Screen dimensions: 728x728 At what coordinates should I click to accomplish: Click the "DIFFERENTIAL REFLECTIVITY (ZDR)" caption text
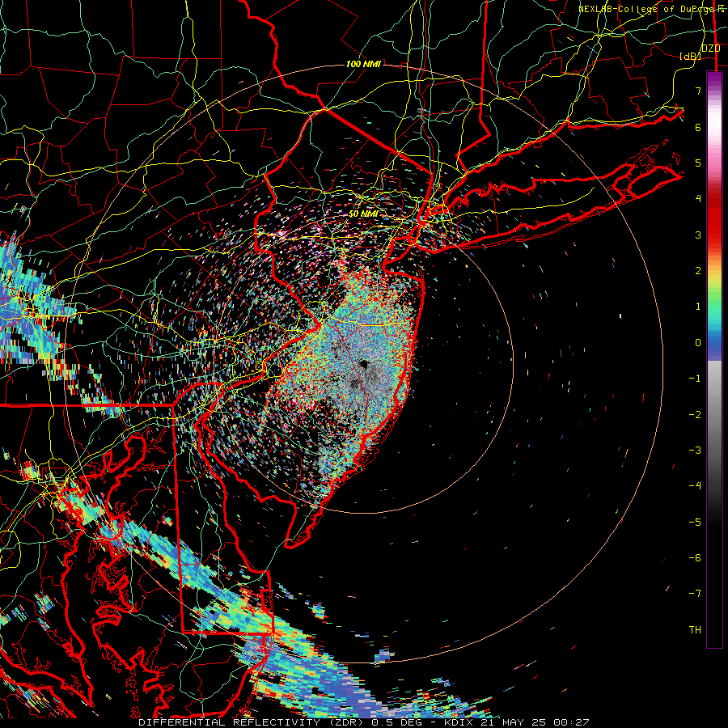[252, 722]
